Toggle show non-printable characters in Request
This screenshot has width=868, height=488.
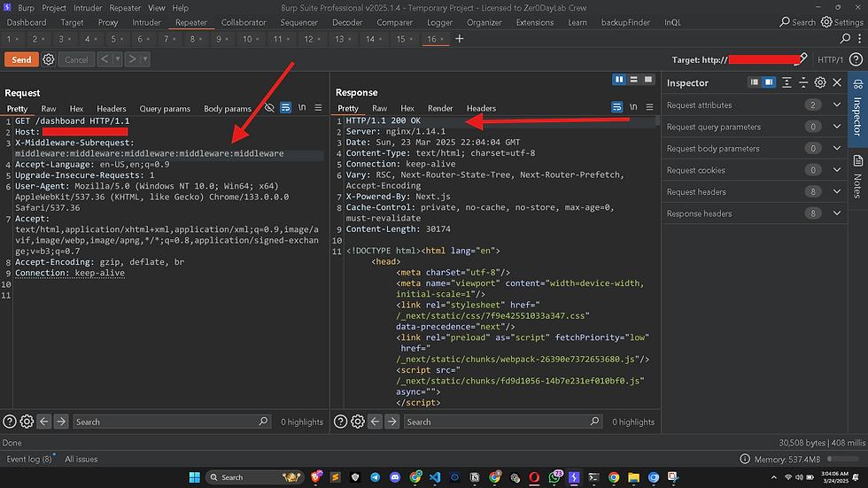(x=301, y=108)
